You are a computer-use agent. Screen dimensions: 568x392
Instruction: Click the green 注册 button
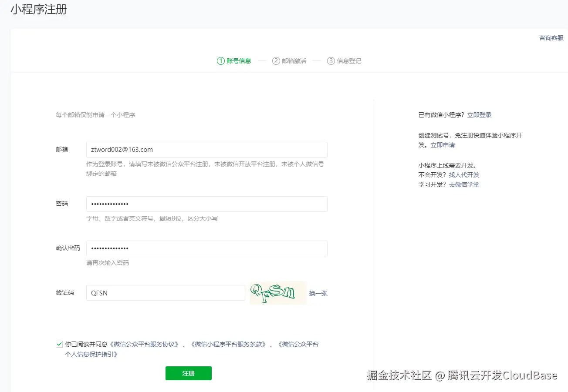coord(189,373)
